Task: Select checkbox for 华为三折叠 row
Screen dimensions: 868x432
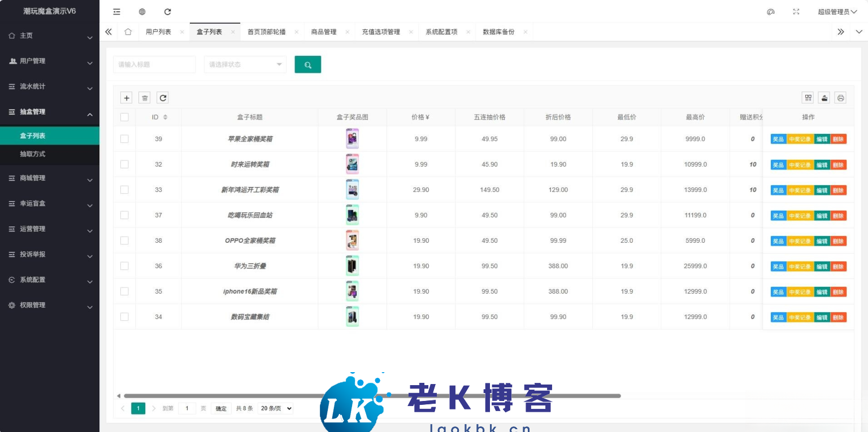Action: (124, 266)
